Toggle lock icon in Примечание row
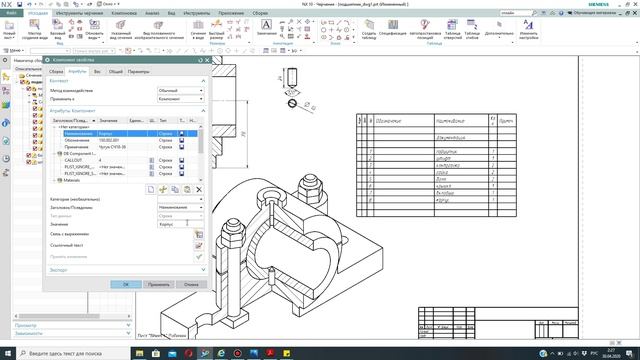Viewport: 640px width, 360px height. click(182, 147)
